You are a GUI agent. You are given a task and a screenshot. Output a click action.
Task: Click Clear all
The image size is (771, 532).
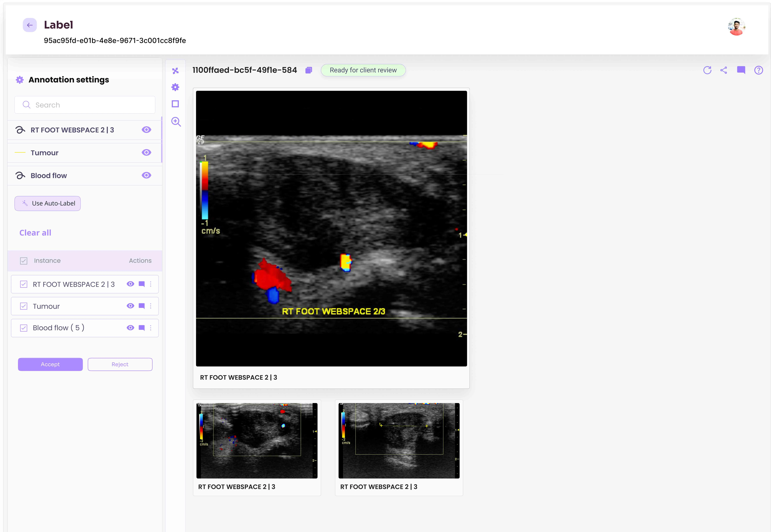click(35, 233)
